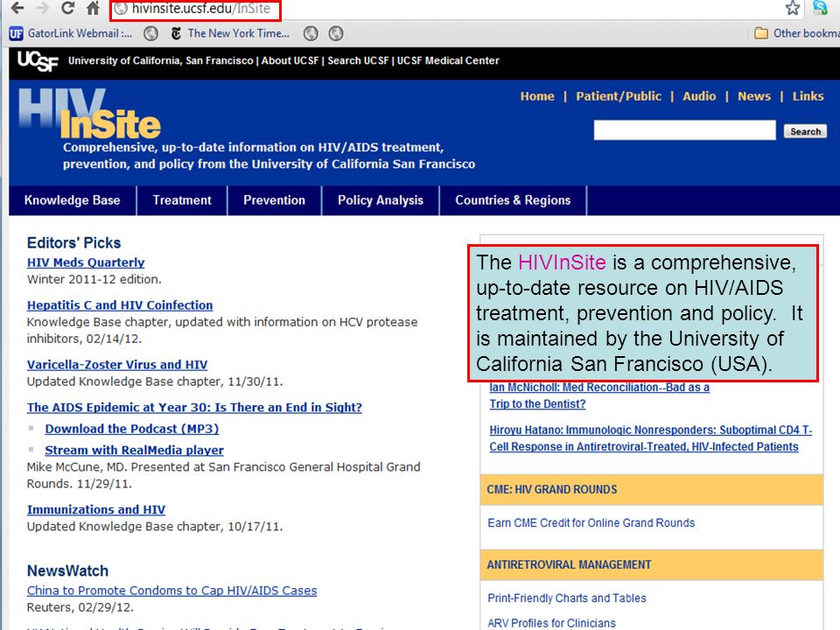Open The New York Times bookmark
The width and height of the screenshot is (840, 630).
[x=230, y=33]
